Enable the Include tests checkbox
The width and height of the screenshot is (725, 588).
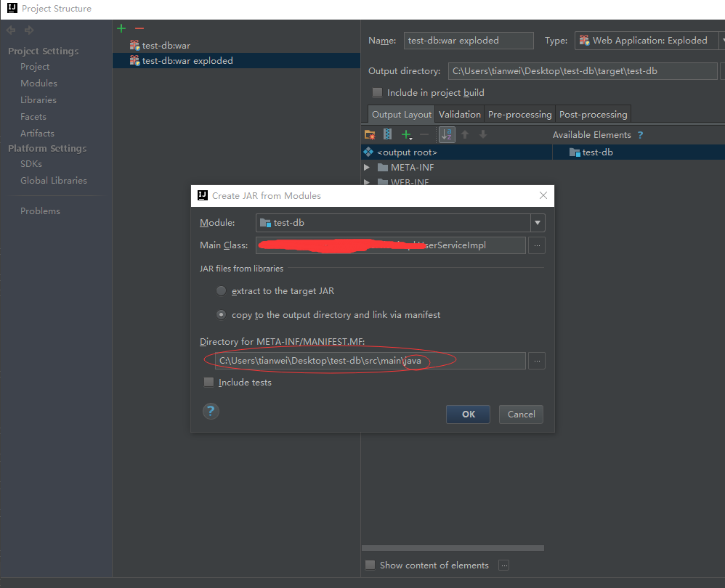point(209,383)
